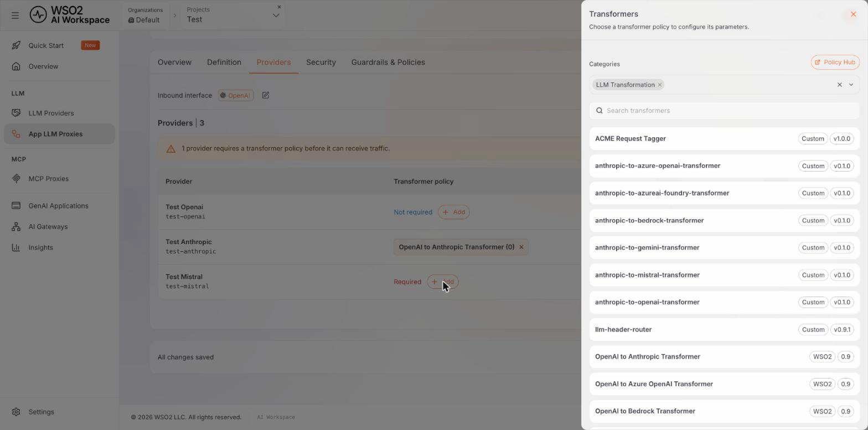Screen dimensions: 868x430
Task: Choose anthropic-to-gemini-transformer
Action: click(724, 247)
